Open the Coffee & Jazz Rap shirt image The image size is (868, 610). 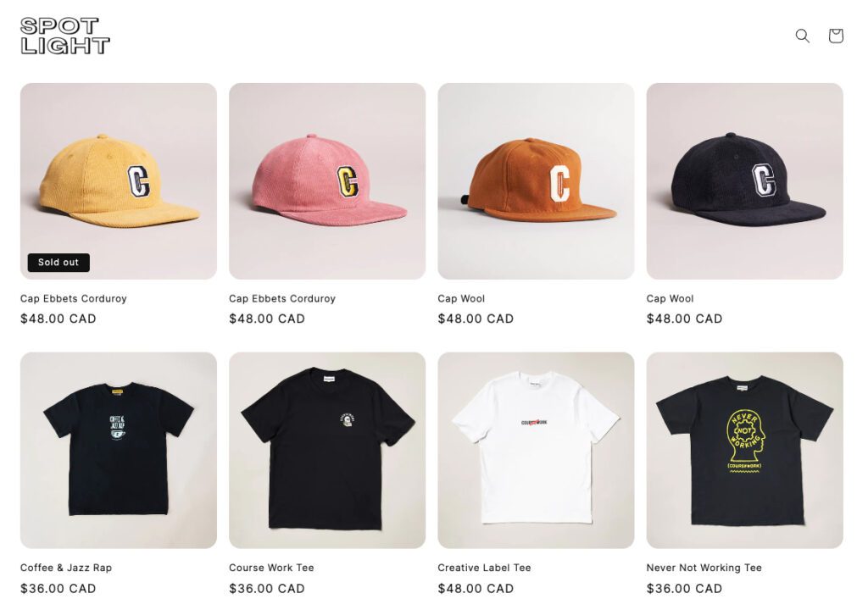[x=119, y=451]
